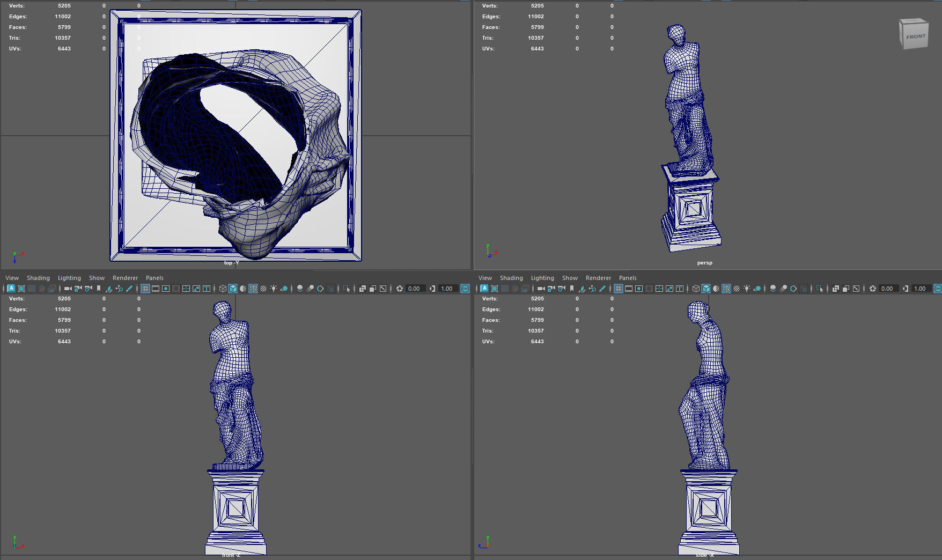Toggle Field Chart in front panel toolbar

pyautogui.click(x=186, y=289)
